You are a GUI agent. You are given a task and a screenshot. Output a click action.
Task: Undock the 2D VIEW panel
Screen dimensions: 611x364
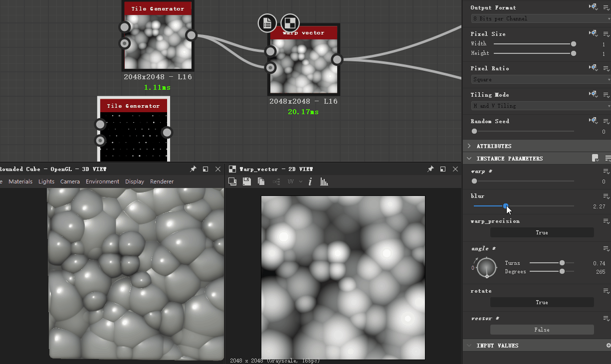click(x=443, y=170)
